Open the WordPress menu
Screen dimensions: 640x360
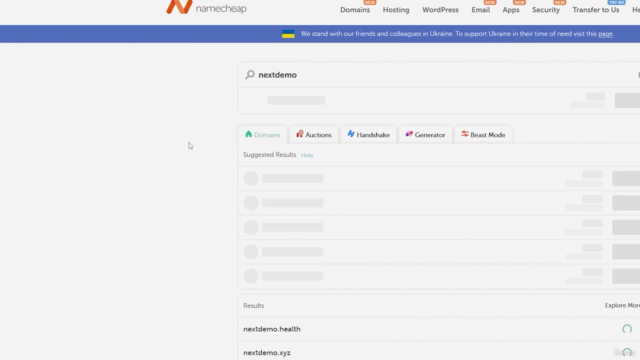point(440,10)
